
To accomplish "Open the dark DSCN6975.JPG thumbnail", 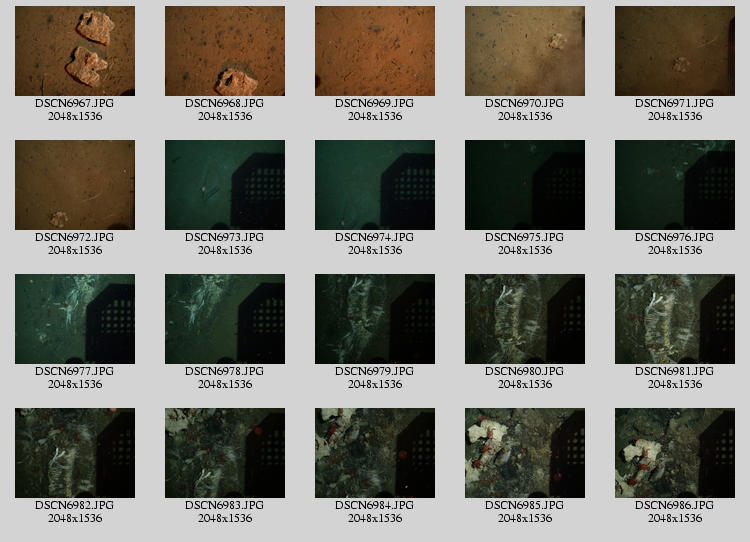I will point(525,185).
